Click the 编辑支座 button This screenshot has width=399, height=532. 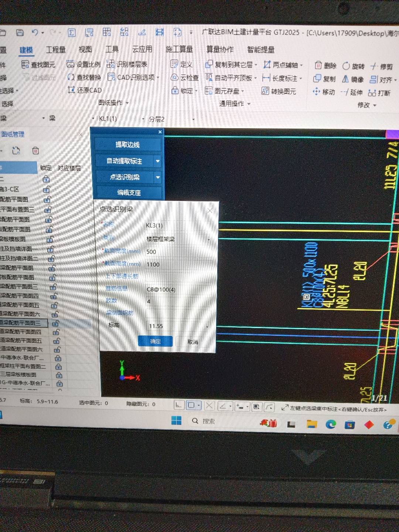(129, 192)
